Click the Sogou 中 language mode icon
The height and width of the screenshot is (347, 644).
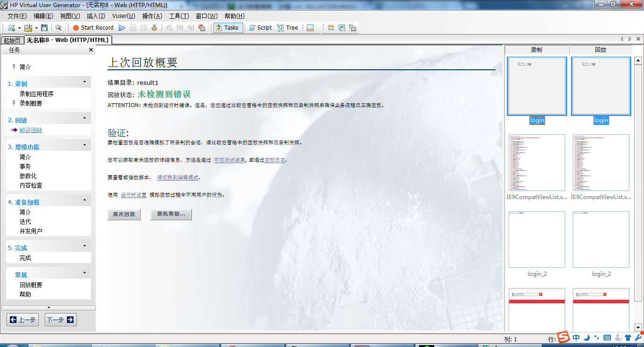(576, 338)
